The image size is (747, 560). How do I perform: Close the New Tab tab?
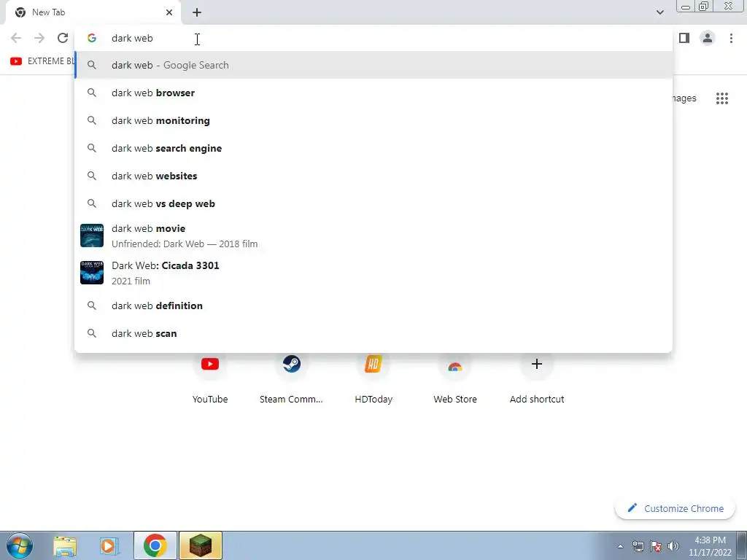(x=169, y=12)
